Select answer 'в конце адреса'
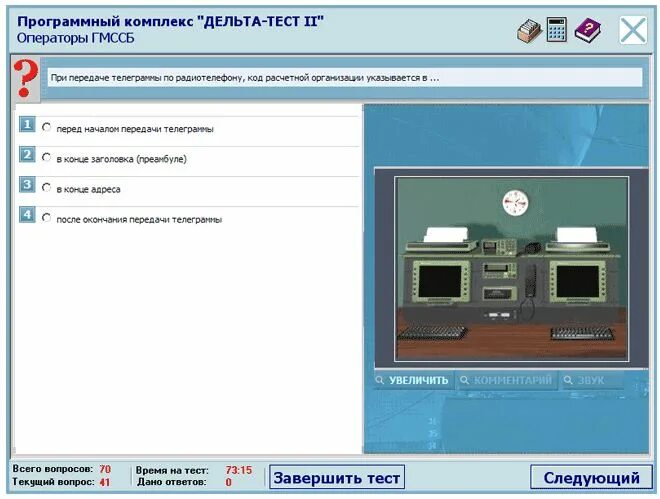The width and height of the screenshot is (660, 499). 46,188
